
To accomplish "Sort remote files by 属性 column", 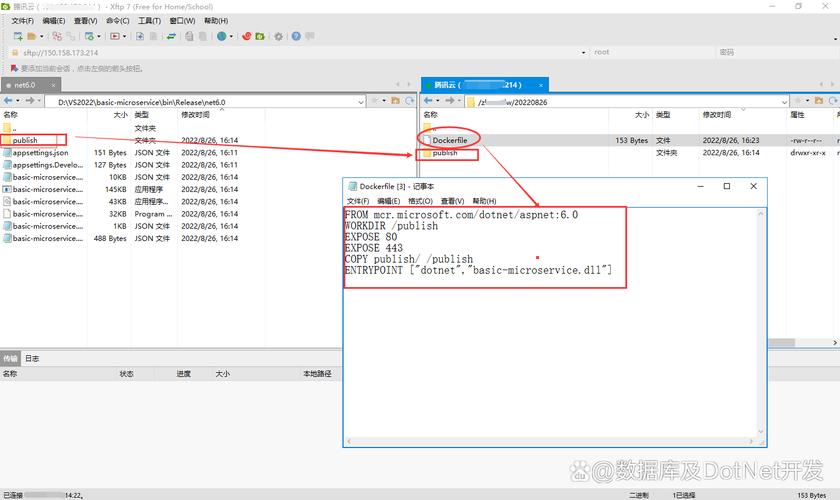I will 797,115.
